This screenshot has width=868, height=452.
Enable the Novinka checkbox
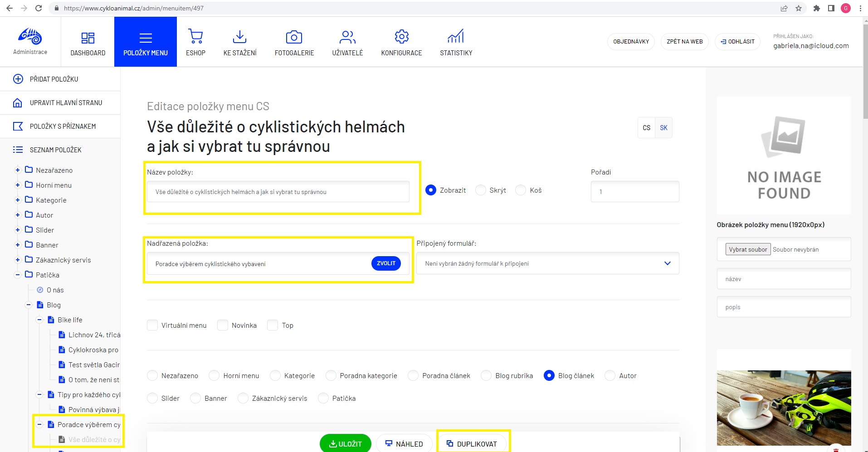click(x=223, y=325)
